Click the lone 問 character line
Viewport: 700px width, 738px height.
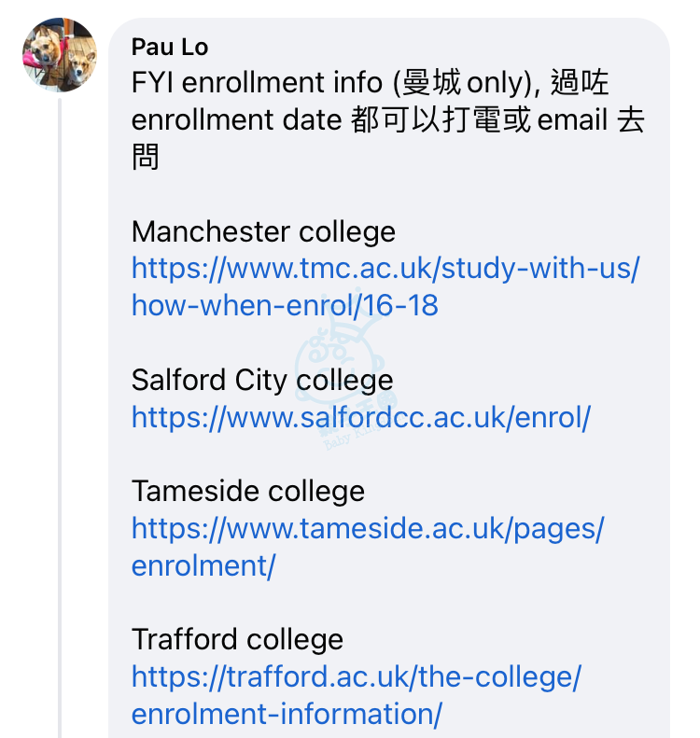click(x=146, y=157)
